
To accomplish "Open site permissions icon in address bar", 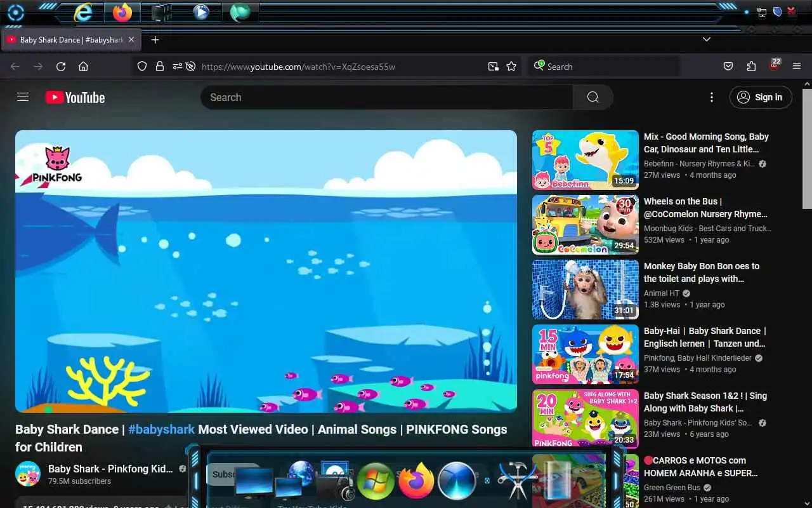I will point(178,66).
